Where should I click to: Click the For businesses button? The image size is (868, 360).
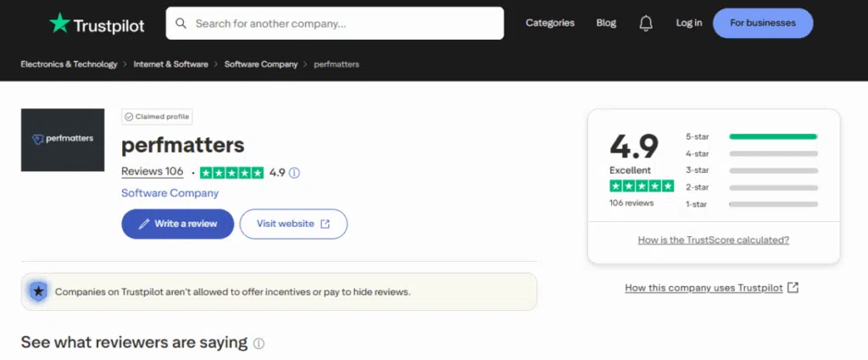pos(763,23)
